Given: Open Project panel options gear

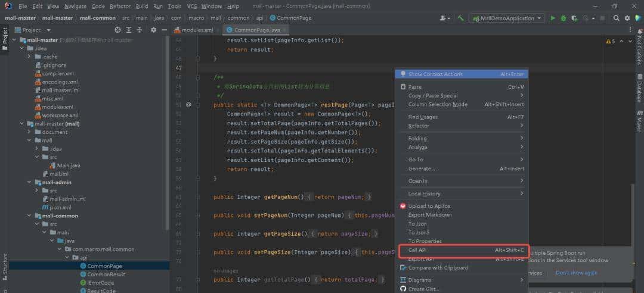Looking at the screenshot, I should click(153, 30).
